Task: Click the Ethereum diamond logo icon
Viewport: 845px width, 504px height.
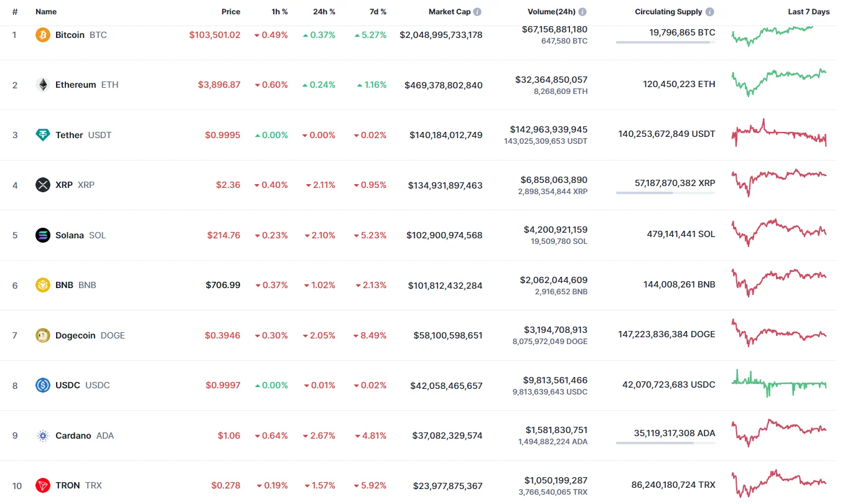Action: pyautogui.click(x=43, y=85)
